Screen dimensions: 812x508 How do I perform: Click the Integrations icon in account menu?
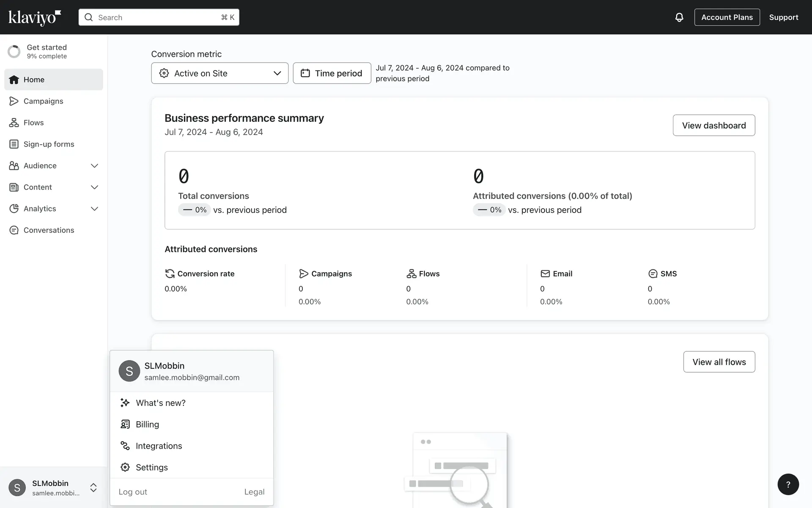coord(125,446)
